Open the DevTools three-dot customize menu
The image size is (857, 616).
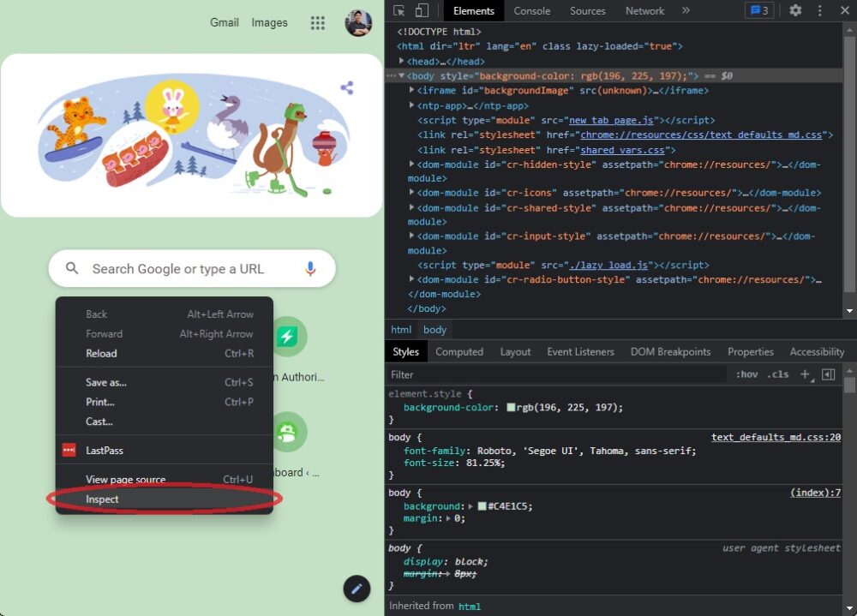tap(820, 10)
